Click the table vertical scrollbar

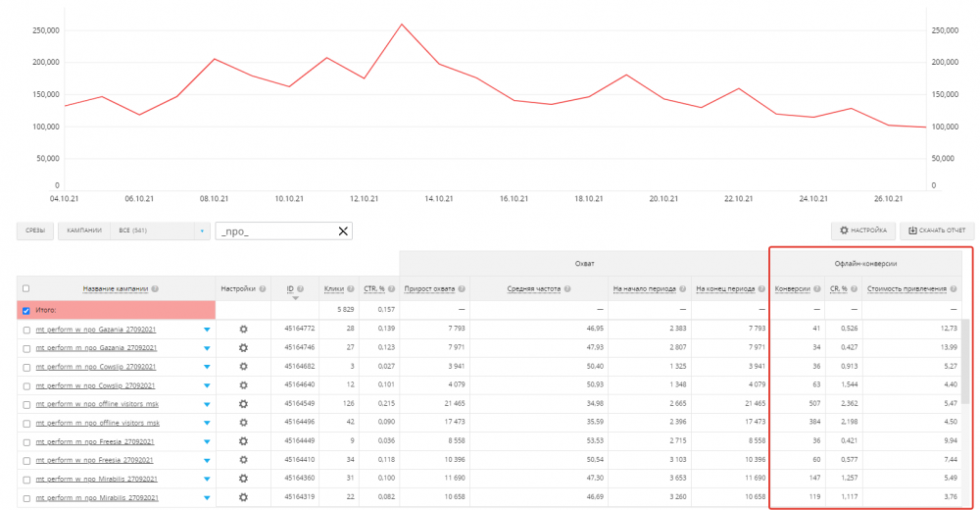click(x=965, y=362)
